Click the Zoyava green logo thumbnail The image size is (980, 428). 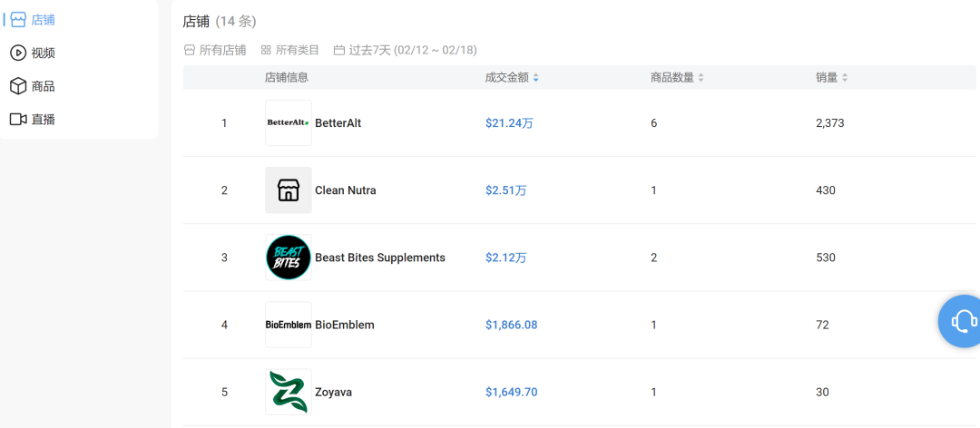289,392
